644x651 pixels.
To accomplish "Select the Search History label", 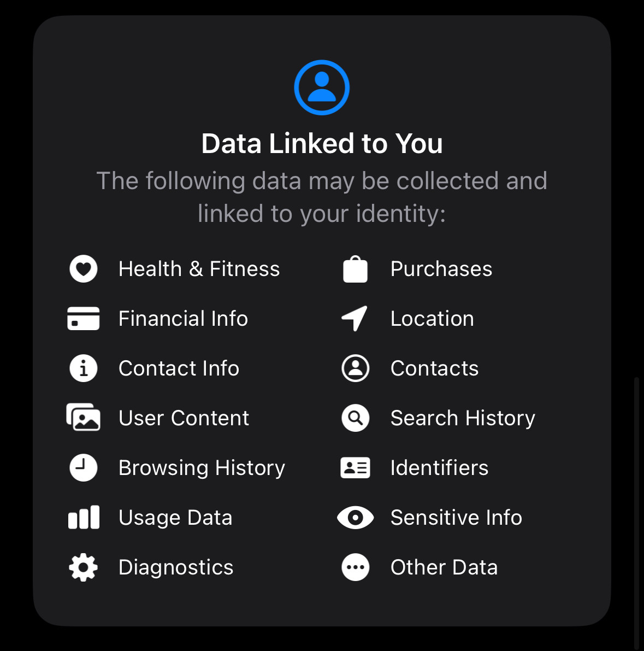I will (463, 418).
